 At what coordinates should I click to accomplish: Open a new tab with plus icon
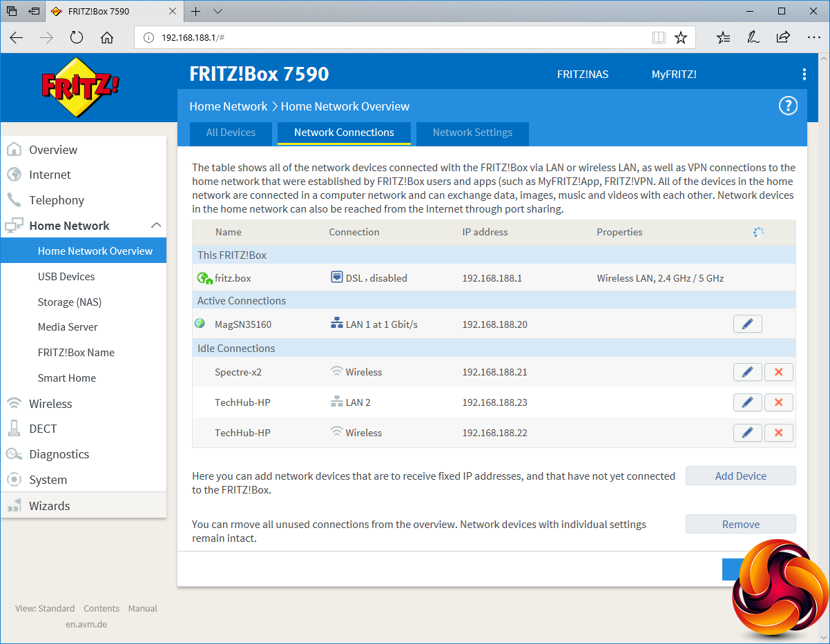pyautogui.click(x=196, y=11)
